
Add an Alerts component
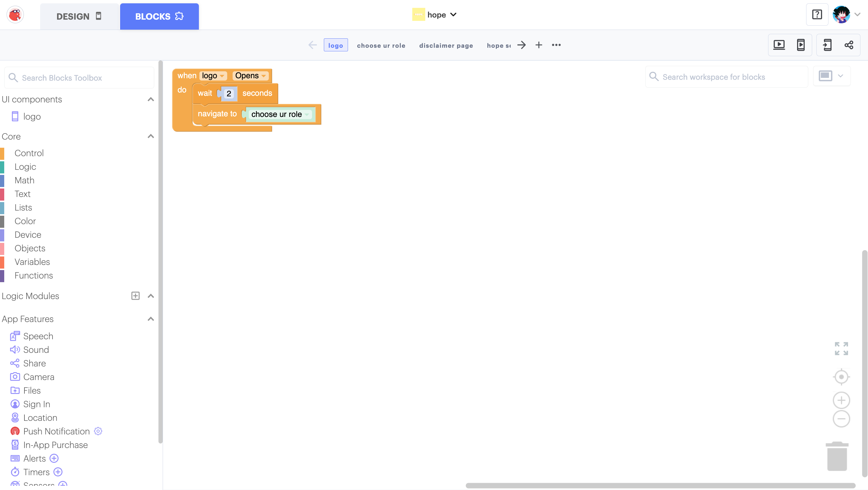pyautogui.click(x=54, y=458)
